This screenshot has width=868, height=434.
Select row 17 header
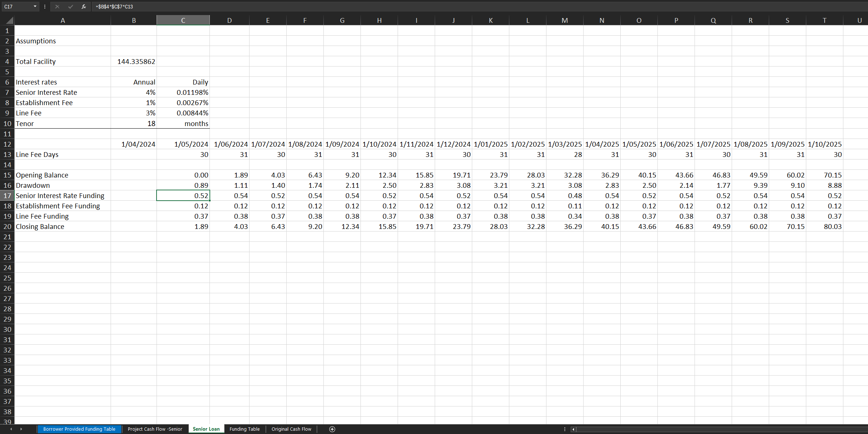(x=7, y=196)
